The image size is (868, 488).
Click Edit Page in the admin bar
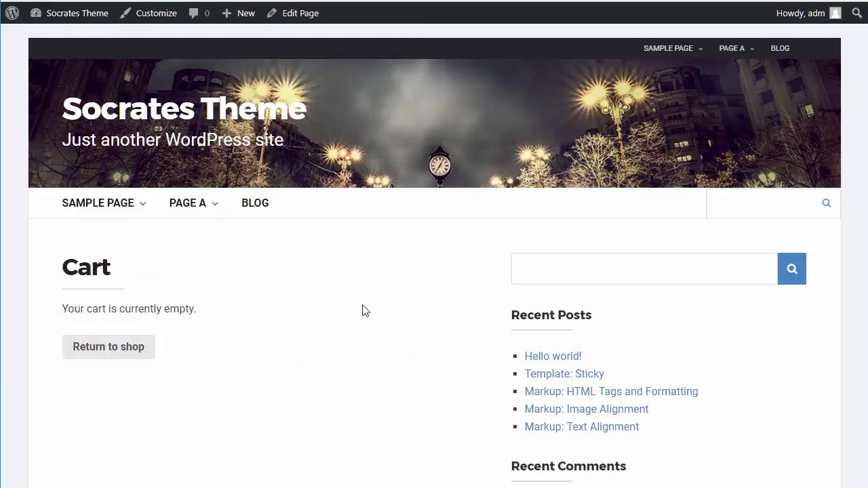[x=293, y=13]
